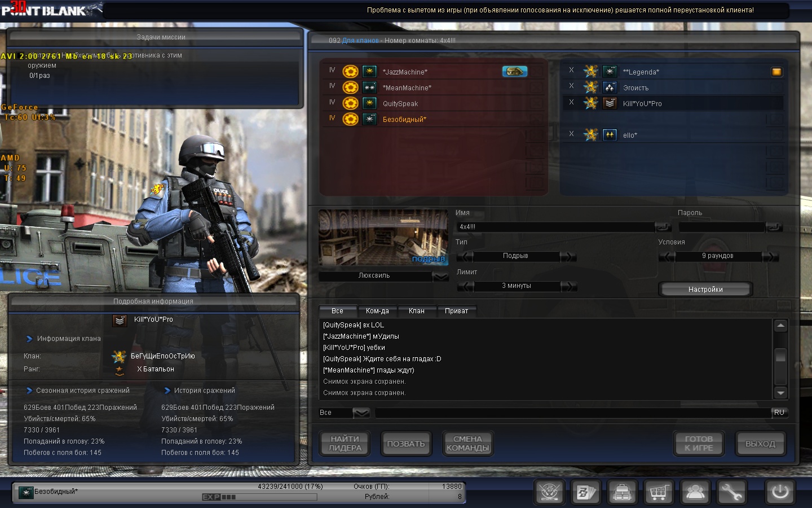Click the rank badge in *MeanMachine* row
The height and width of the screenshot is (508, 812).
click(369, 87)
